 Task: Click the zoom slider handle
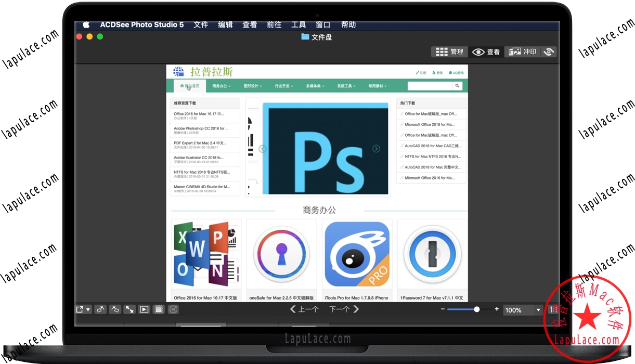coord(477,309)
